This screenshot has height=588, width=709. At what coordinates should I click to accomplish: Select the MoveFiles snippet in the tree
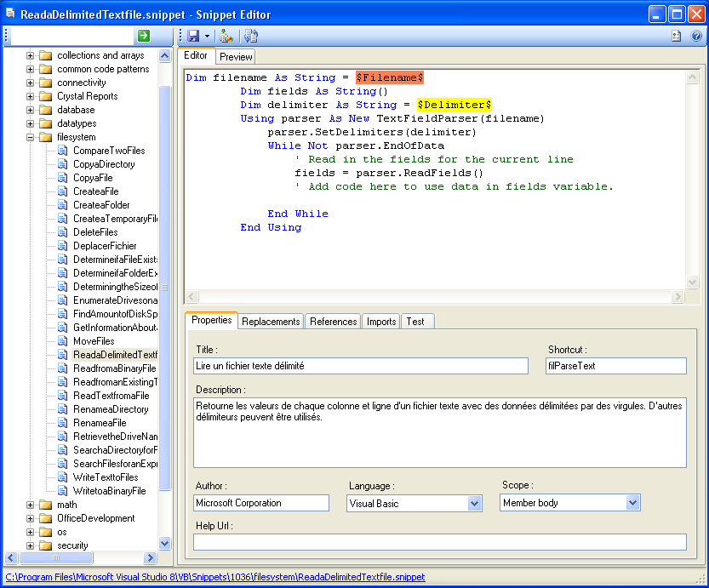point(94,341)
